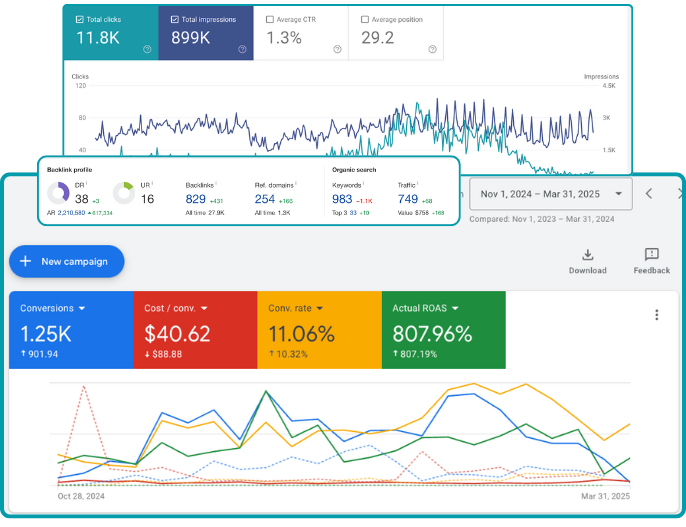Click Top 3 keywords value 33

coord(353,213)
